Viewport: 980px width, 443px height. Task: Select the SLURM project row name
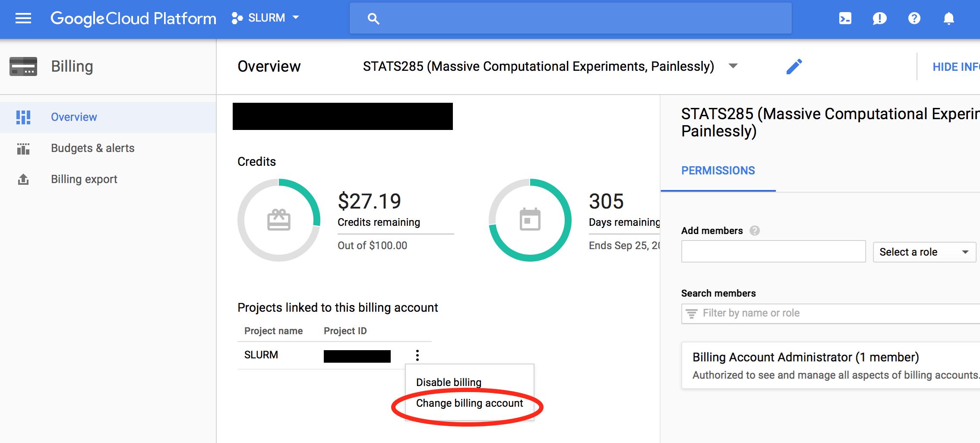pos(261,355)
